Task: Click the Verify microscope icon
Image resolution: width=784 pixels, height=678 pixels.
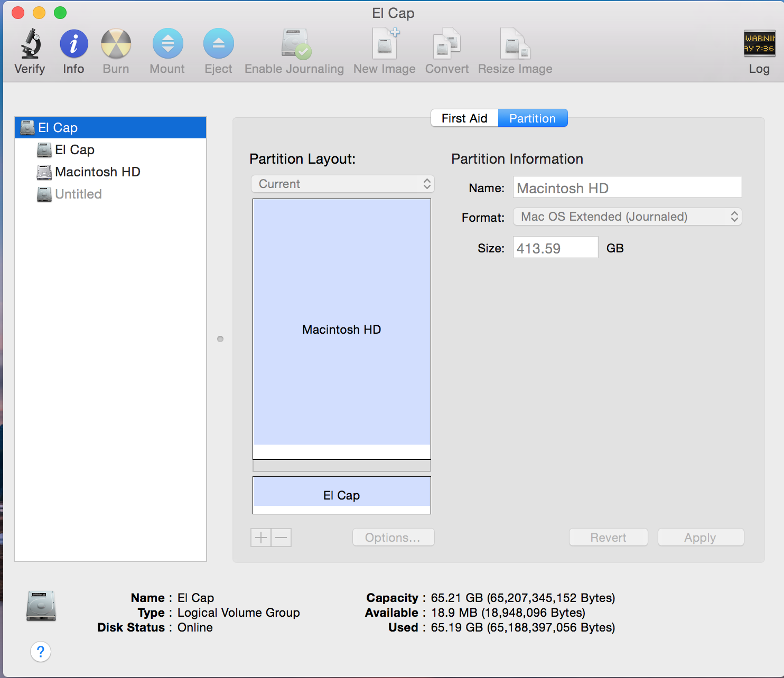Action: click(x=31, y=43)
